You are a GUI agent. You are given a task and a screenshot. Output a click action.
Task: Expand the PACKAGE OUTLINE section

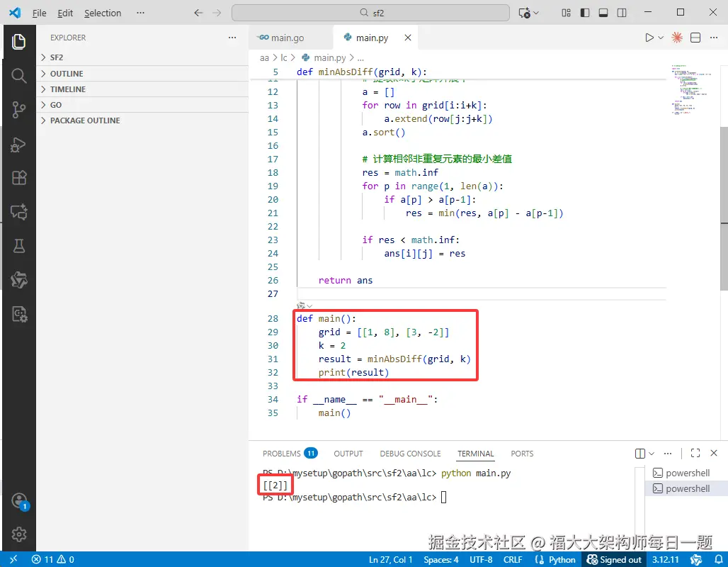click(142, 120)
